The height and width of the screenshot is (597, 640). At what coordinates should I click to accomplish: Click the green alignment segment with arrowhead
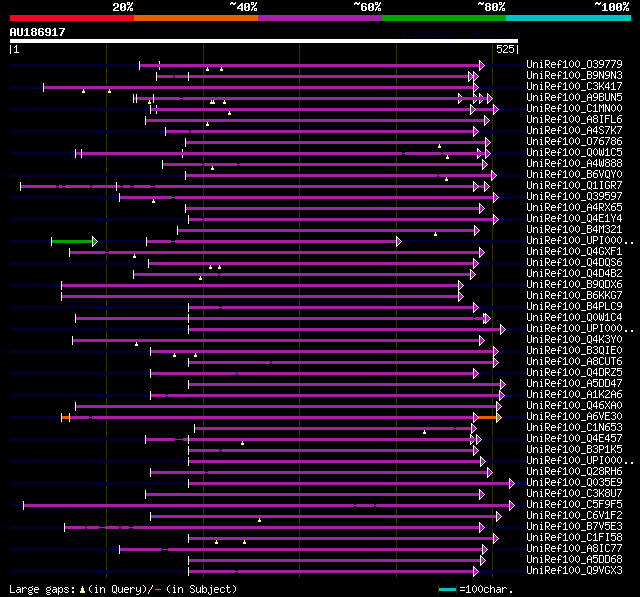(x=74, y=242)
